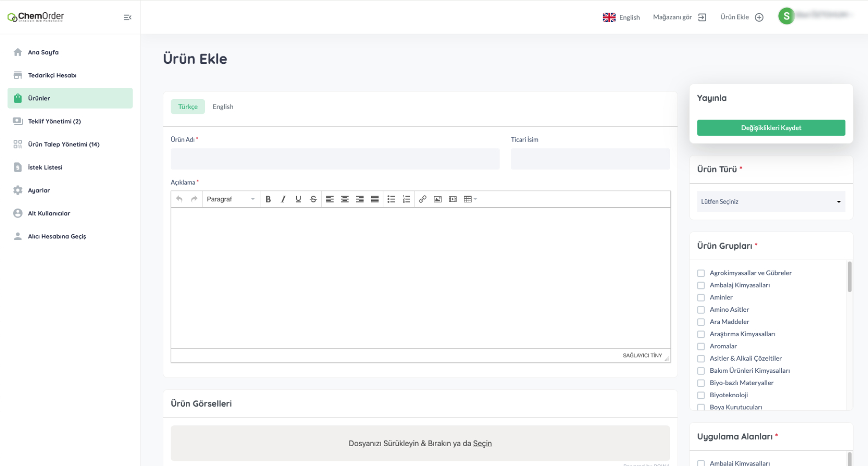Check the Agrokimyasallar ve Gübreler checkbox
The width and height of the screenshot is (868, 466).
[701, 273]
